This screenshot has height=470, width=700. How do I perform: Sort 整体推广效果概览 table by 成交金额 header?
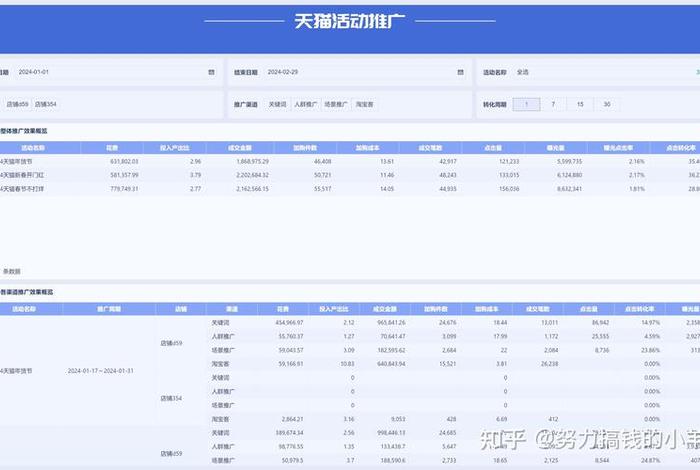pyautogui.click(x=240, y=148)
